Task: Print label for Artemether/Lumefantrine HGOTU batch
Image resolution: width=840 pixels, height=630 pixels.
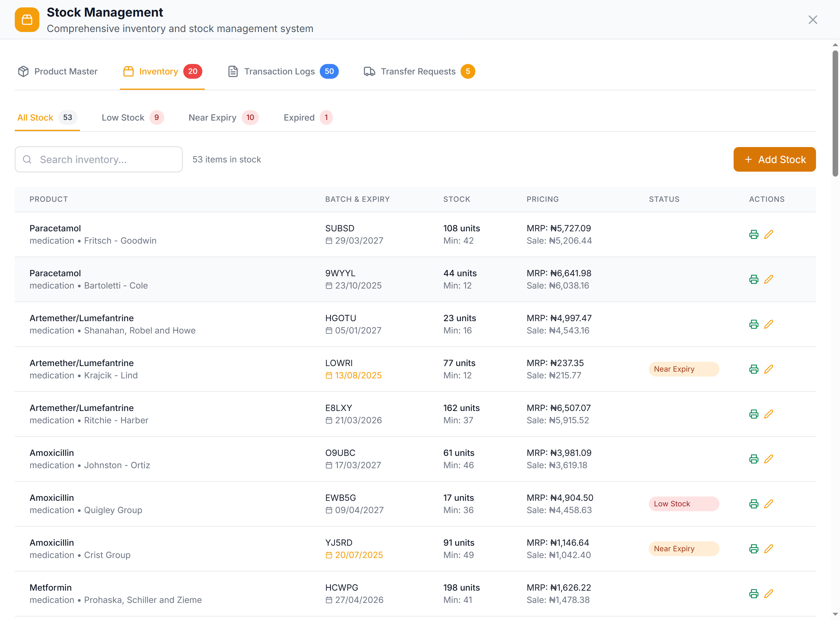Action: point(753,324)
